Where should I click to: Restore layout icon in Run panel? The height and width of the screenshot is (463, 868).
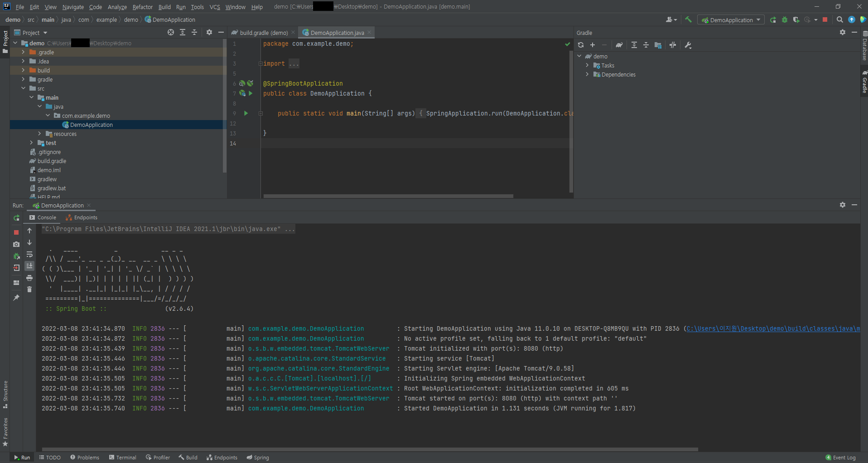(x=16, y=283)
